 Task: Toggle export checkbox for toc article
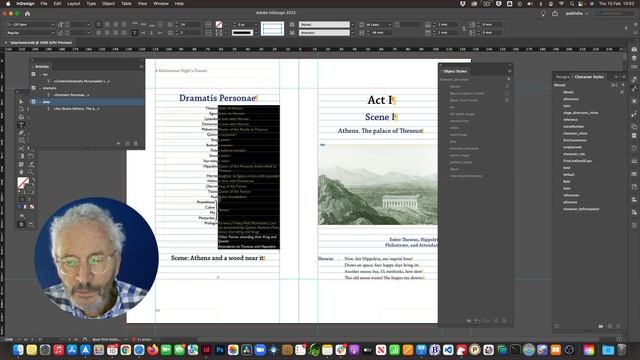(33, 74)
